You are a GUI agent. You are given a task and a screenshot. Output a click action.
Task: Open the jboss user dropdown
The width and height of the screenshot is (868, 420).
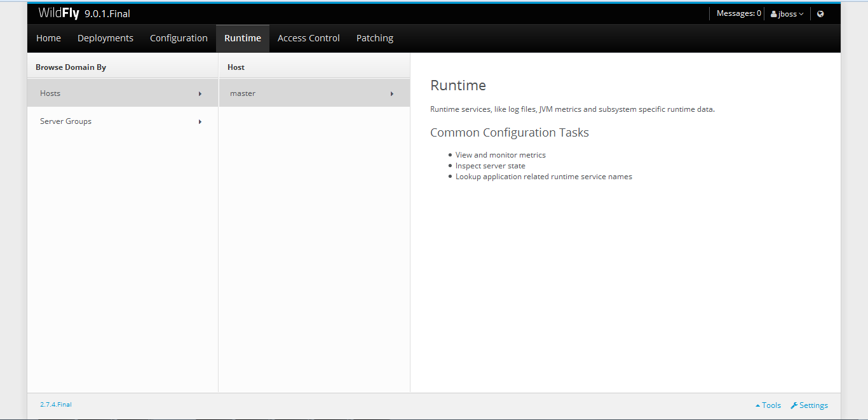787,14
